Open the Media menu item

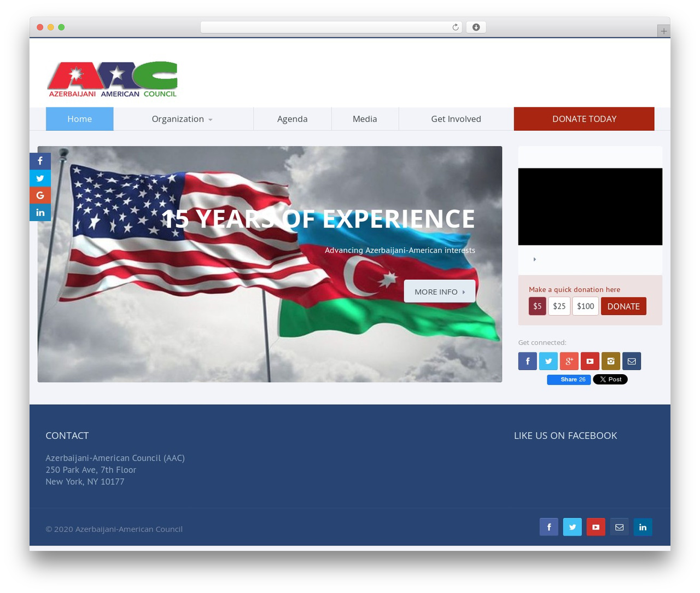pos(365,119)
